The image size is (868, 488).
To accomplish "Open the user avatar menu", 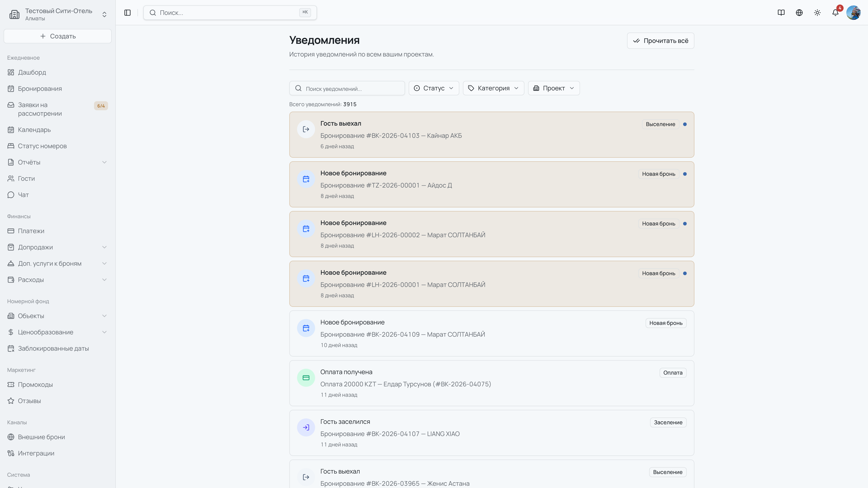I will (854, 12).
